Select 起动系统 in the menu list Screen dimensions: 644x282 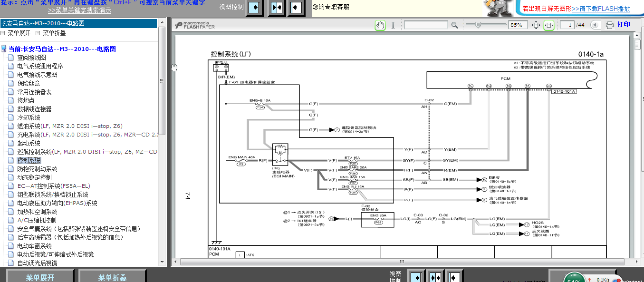pyautogui.click(x=29, y=143)
